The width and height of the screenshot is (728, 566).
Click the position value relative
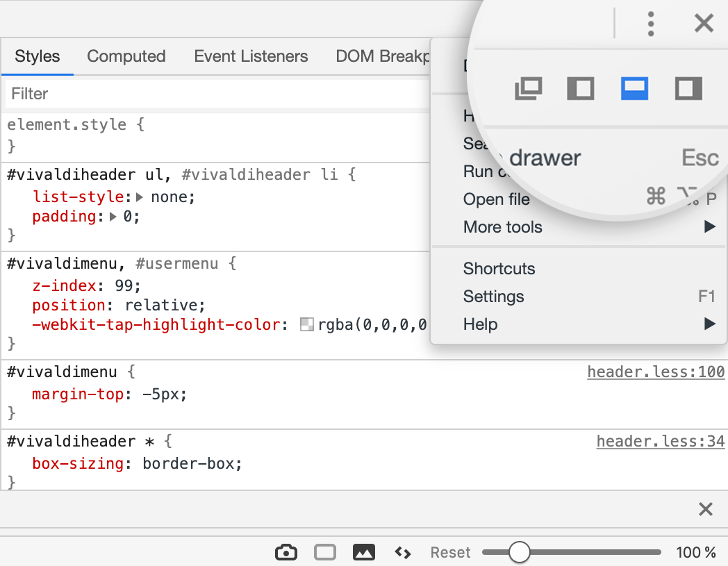162,305
